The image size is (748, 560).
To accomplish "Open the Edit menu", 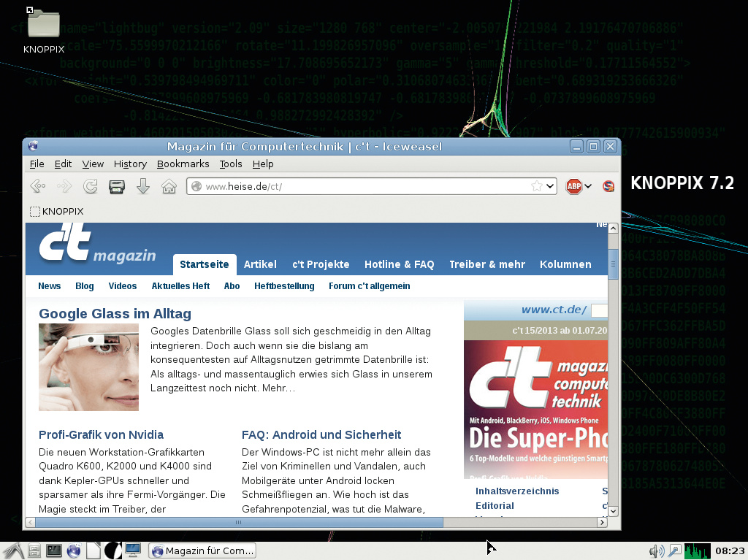I will (x=63, y=164).
